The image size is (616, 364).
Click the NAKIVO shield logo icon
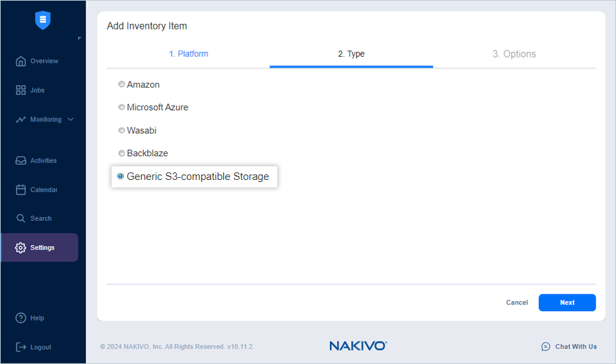click(x=43, y=20)
